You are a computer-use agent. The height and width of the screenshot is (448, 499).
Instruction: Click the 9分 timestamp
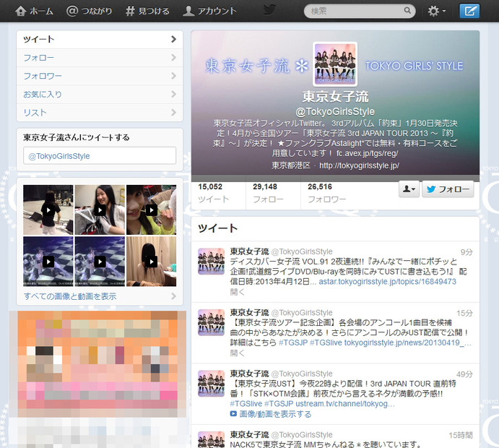pos(467,252)
